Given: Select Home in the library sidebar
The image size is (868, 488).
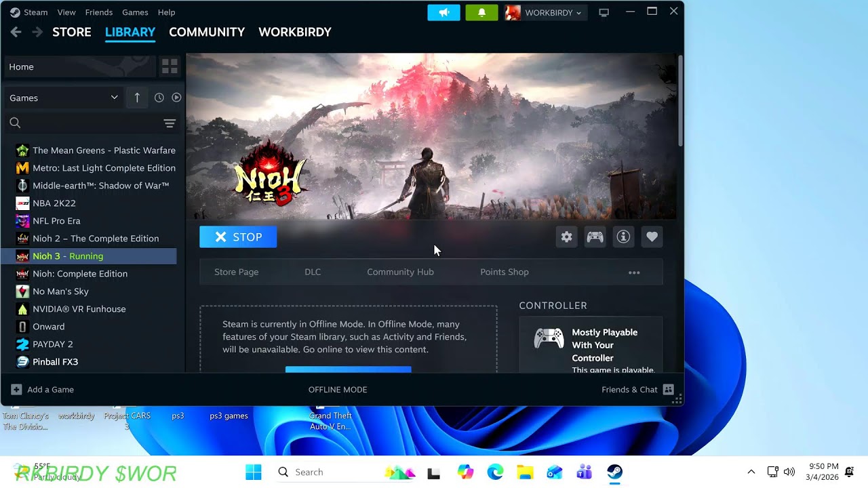Looking at the screenshot, I should (x=81, y=66).
